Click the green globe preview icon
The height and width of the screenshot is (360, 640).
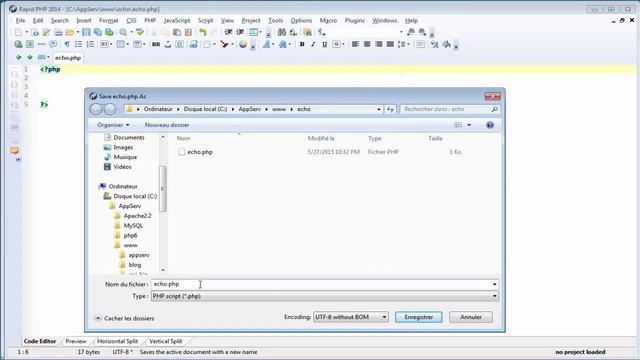[18, 44]
